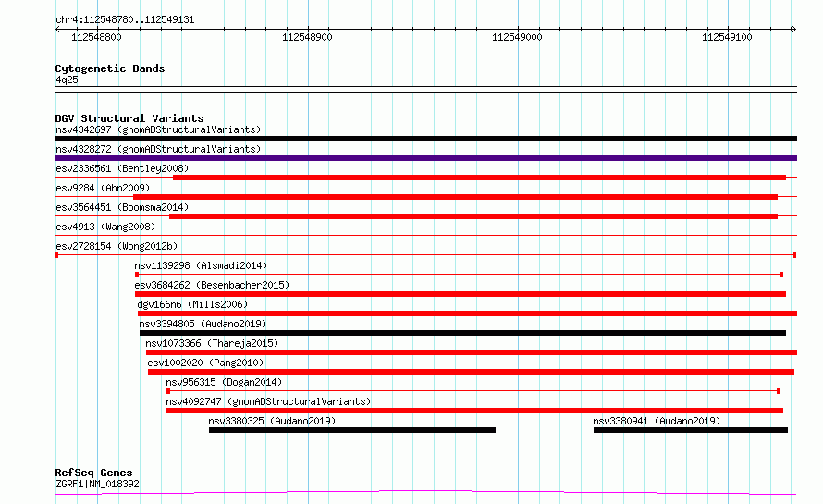The height and width of the screenshot is (504, 823).
Task: Select variant label esv2336561 (Bentley2008)
Action: pos(122,168)
